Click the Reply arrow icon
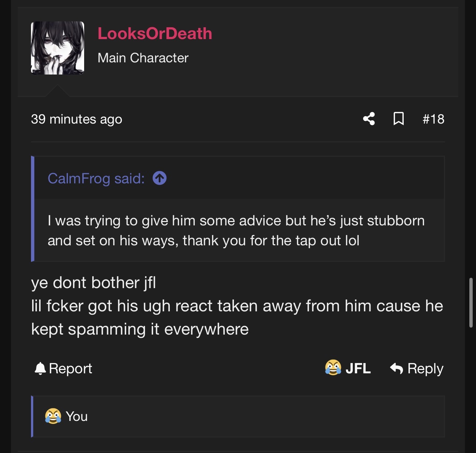This screenshot has height=453, width=476. coord(397,368)
